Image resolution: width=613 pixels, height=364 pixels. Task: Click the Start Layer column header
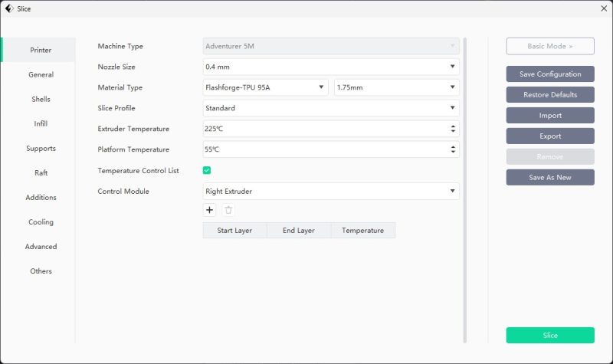click(234, 231)
